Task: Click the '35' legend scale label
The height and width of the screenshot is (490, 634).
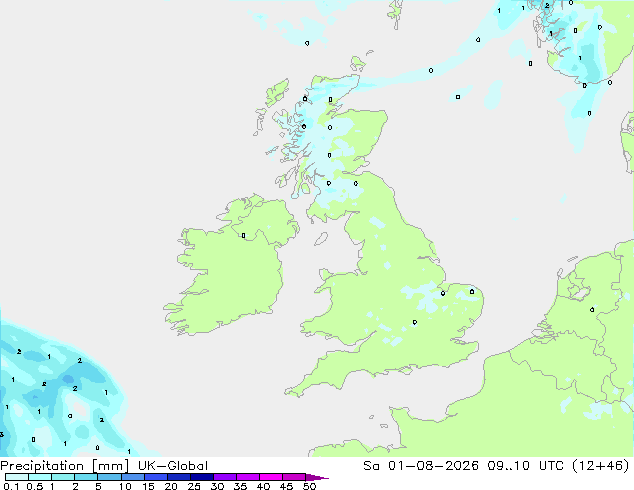Action: [x=240, y=486]
